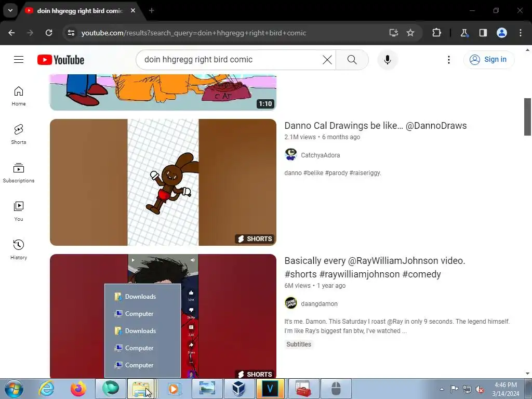Image resolution: width=532 pixels, height=399 pixels.
Task: Open a new browser tab
Action: [152, 10]
